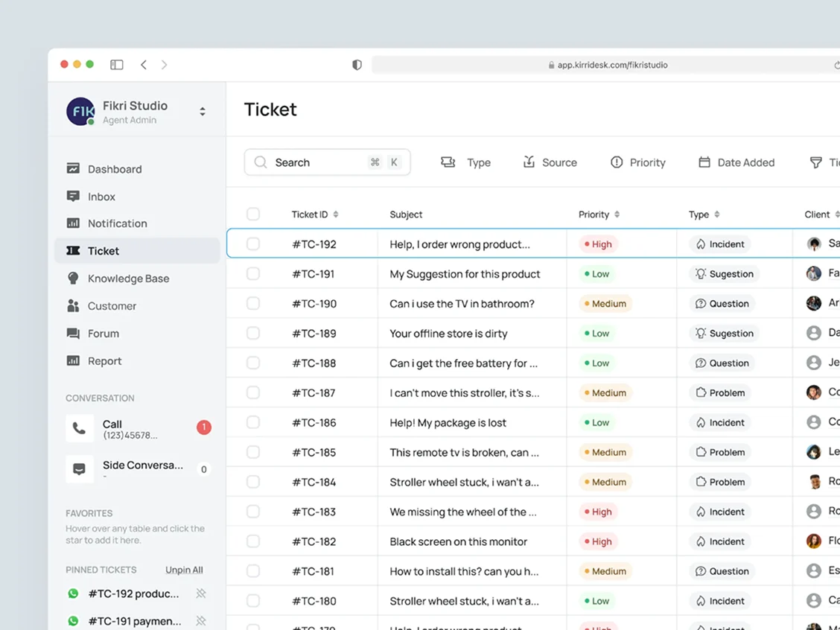Screen dimensions: 840x630
Task: Select the checkbox for ticket #TC-192
Action: click(253, 244)
